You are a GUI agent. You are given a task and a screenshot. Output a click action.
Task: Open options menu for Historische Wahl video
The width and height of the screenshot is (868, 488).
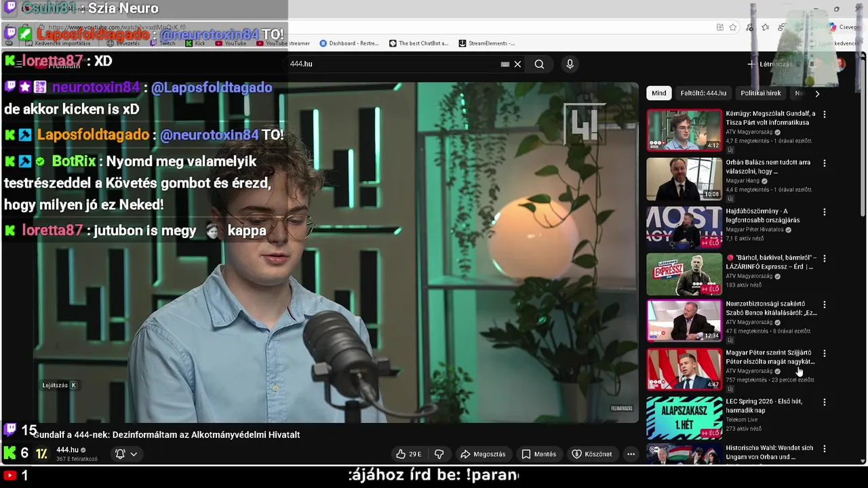825,449
